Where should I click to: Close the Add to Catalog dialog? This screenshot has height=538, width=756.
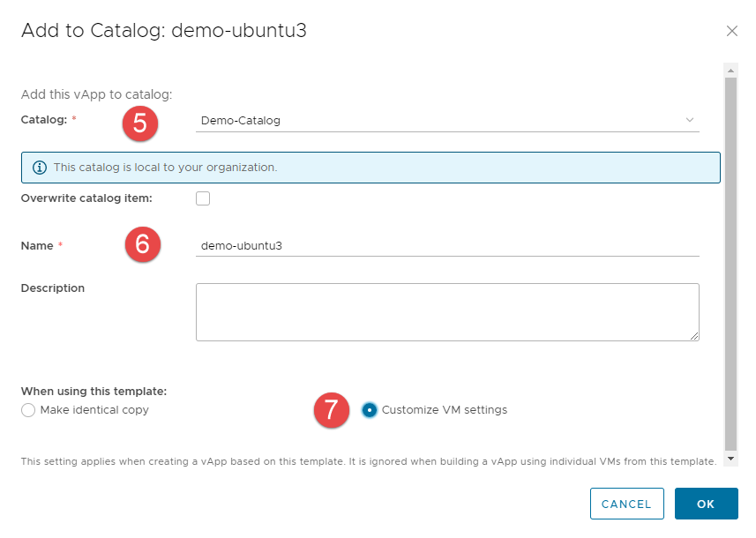pos(731,31)
